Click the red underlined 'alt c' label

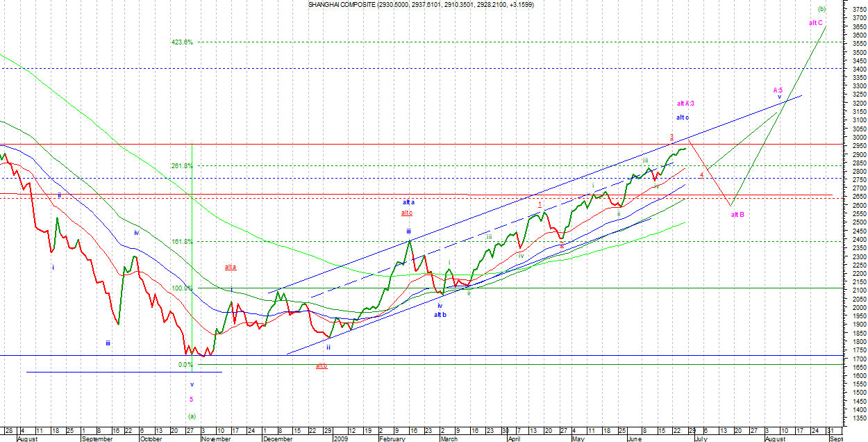pos(408,213)
